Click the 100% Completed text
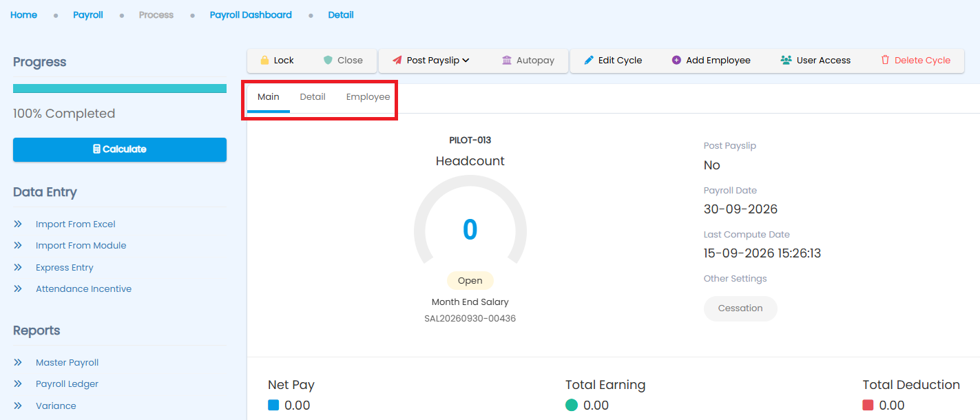980x420 pixels. (x=64, y=114)
